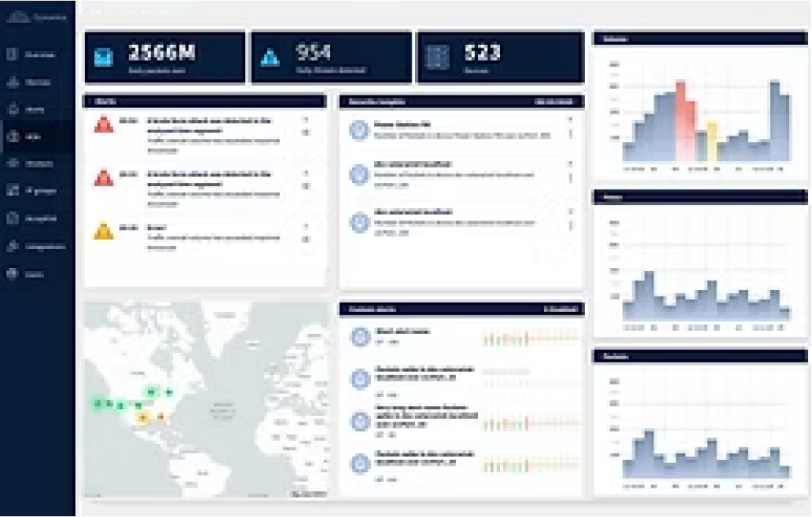The image size is (812, 517).
Task: Click link on right of insights header
Action: pyautogui.click(x=553, y=102)
